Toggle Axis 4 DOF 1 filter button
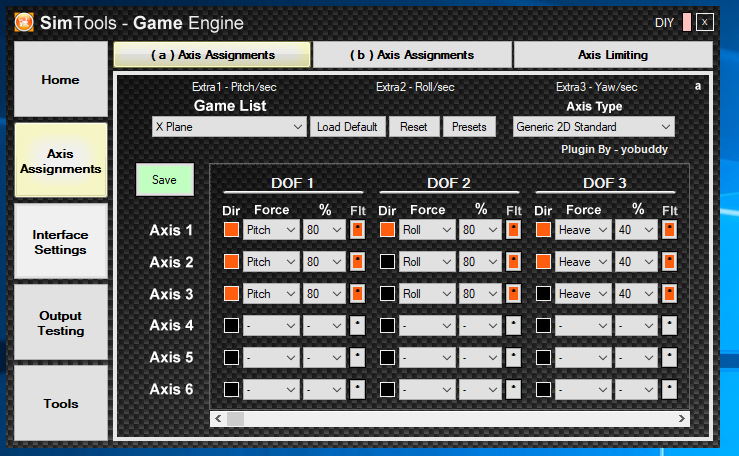 click(x=358, y=326)
